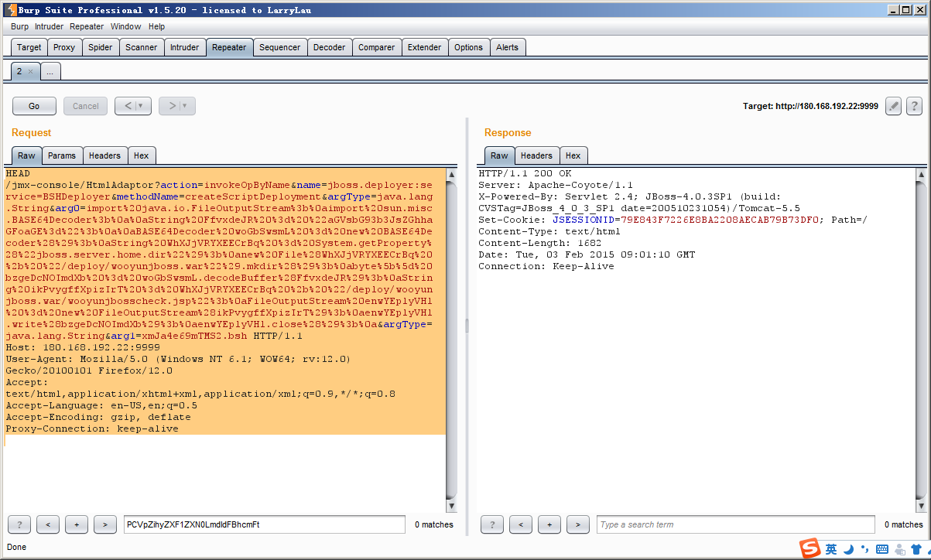The image size is (931, 560).
Task: Open Request Headers tab
Action: point(104,155)
